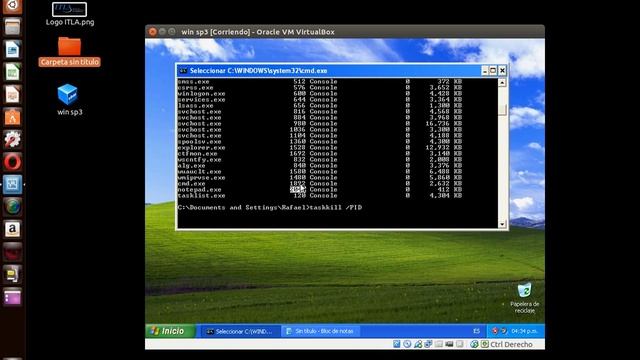Viewport: 640px width, 360px height.
Task: Click the 'win sp3 [Corriendo]' VirtualBox title bar
Action: (x=345, y=31)
